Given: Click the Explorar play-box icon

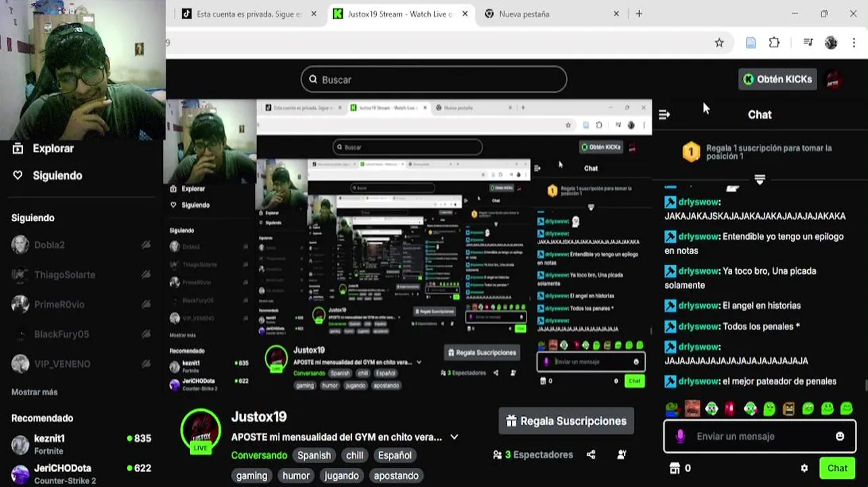Looking at the screenshot, I should coord(18,149).
